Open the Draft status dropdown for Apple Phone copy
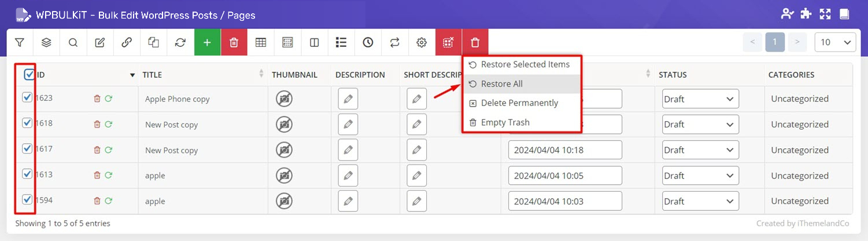The width and height of the screenshot is (868, 241). coord(700,98)
